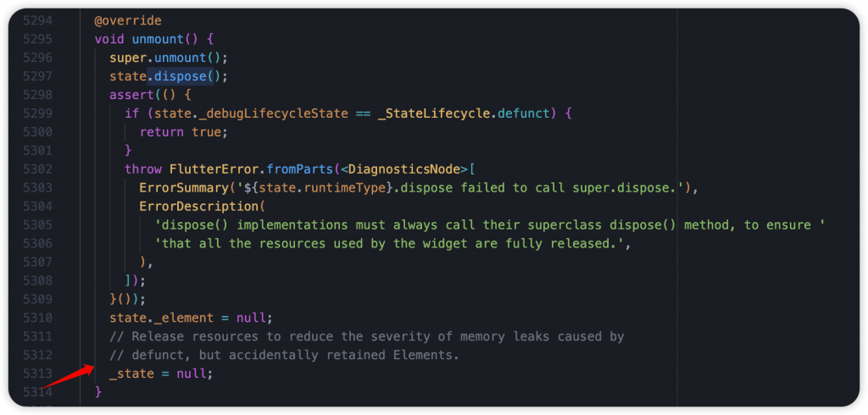The height and width of the screenshot is (415, 868).
Task: Click ErrorDescription constructor
Action: tap(198, 207)
